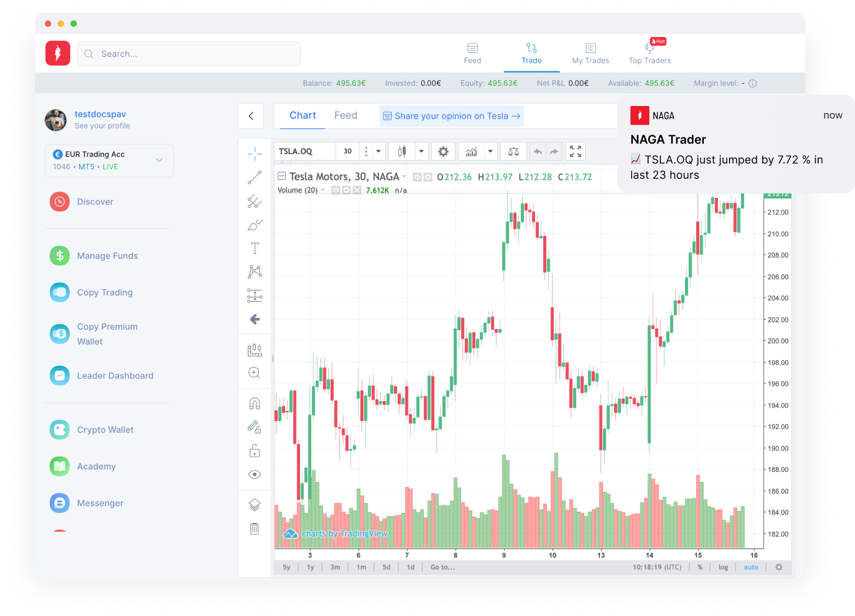Open the indicators button

tap(471, 152)
